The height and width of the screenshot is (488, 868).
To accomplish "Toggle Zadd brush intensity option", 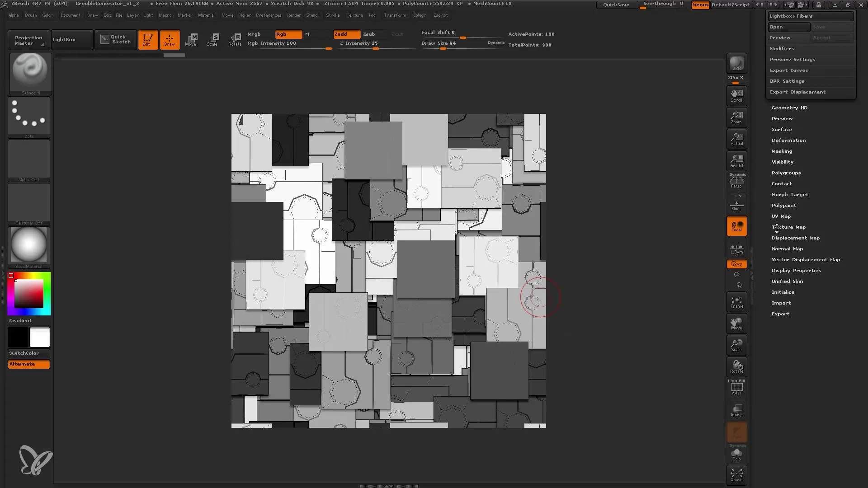I will [x=343, y=33].
